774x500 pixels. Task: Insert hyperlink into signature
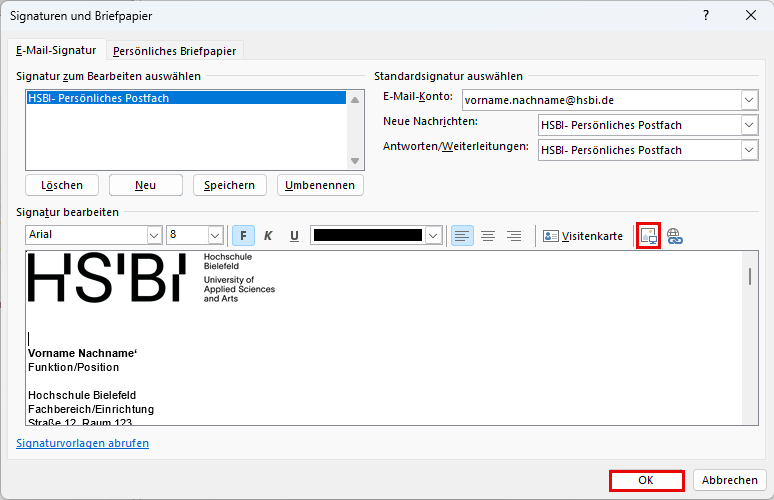coord(675,236)
